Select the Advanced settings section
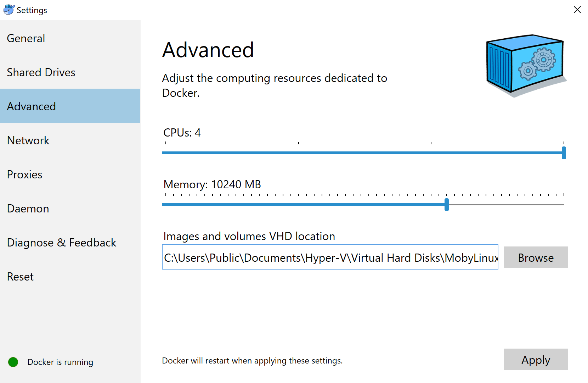Viewport: 588px width, 383px height. [32, 106]
